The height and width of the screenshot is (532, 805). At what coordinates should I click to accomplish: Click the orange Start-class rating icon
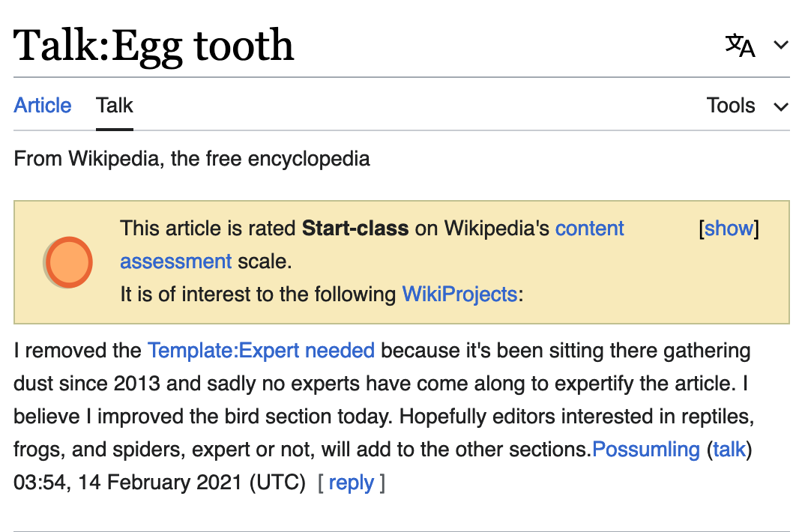[x=67, y=262]
